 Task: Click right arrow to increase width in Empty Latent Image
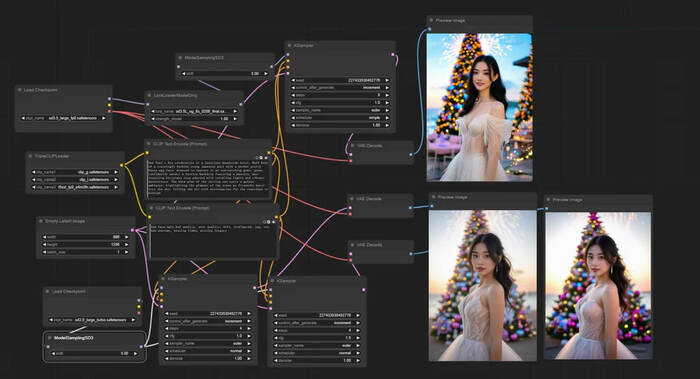tap(127, 237)
